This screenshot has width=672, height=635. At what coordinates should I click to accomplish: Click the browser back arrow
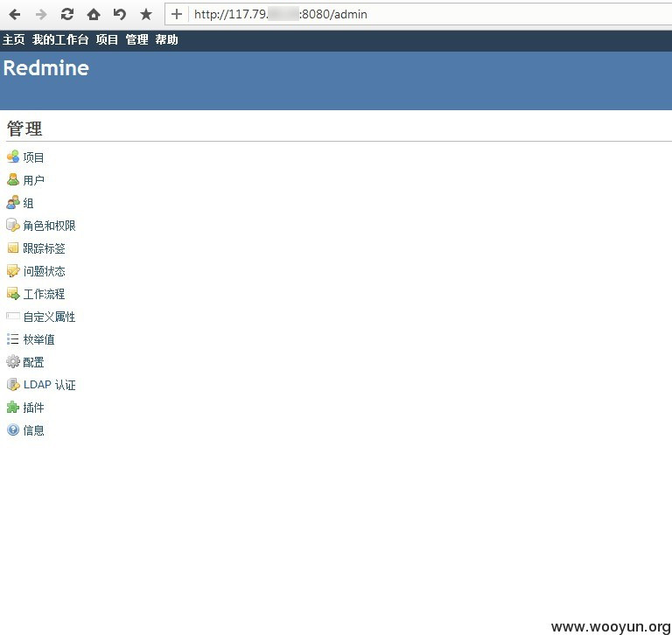click(x=15, y=15)
